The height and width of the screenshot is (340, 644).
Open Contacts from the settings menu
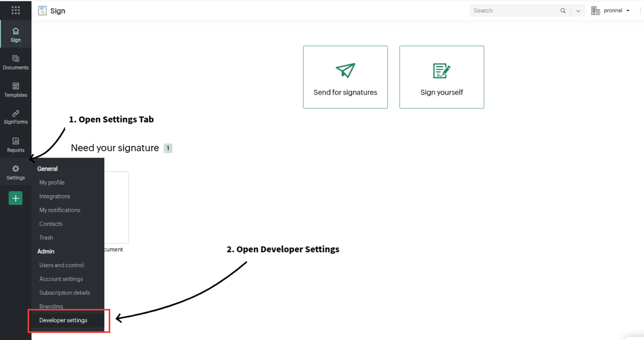[x=51, y=224]
